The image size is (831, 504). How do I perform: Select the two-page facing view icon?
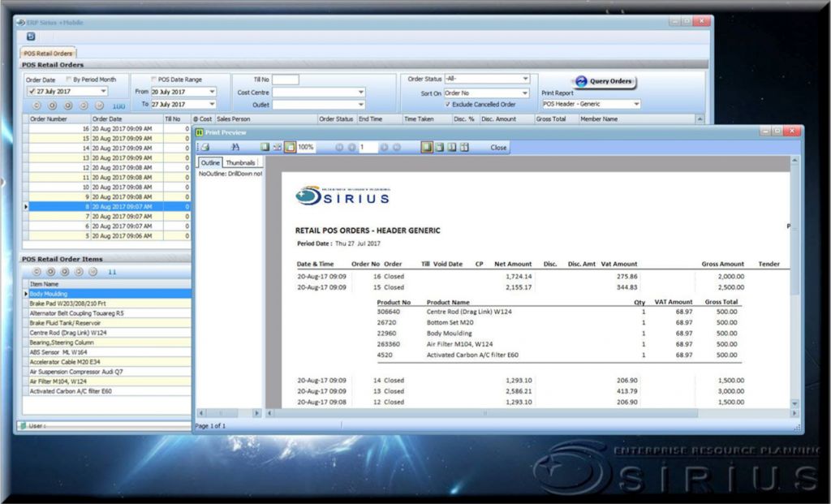click(451, 148)
